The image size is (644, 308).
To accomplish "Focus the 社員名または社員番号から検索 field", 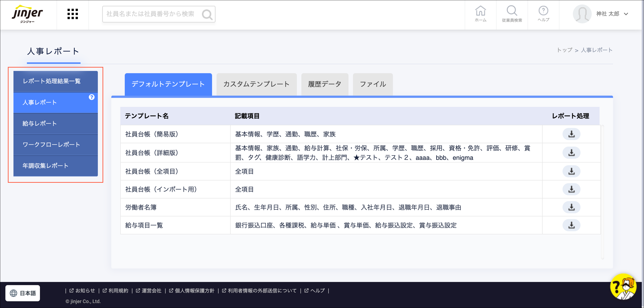I will 159,14.
